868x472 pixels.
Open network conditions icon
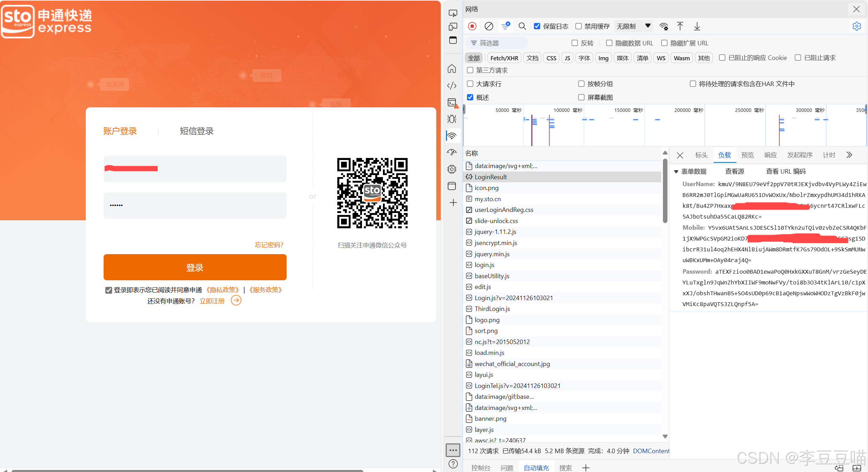click(x=664, y=26)
